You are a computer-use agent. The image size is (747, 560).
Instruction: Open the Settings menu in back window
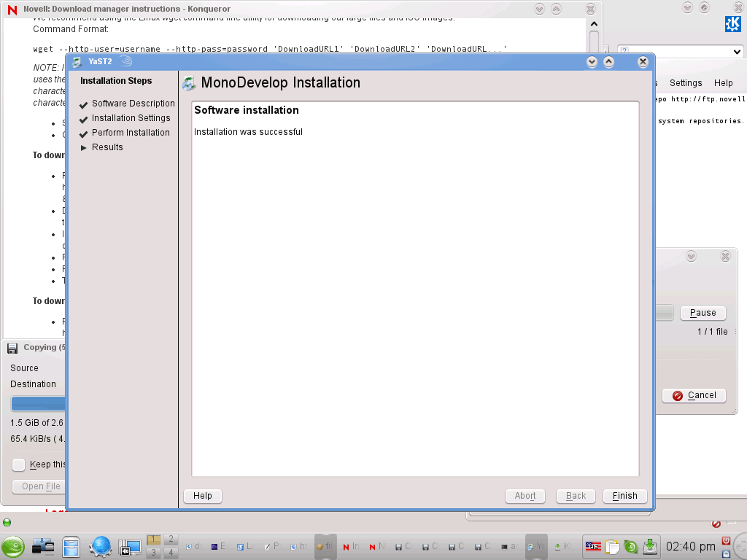(686, 83)
